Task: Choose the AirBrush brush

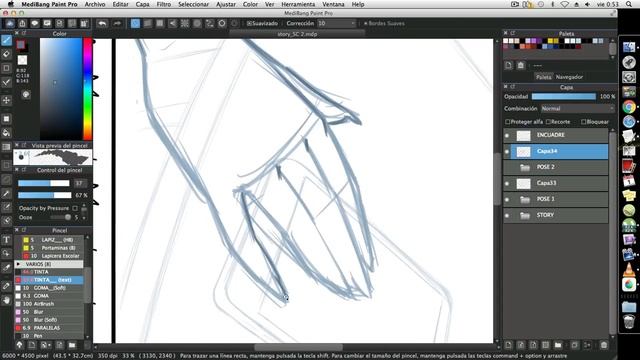Action: [x=49, y=304]
